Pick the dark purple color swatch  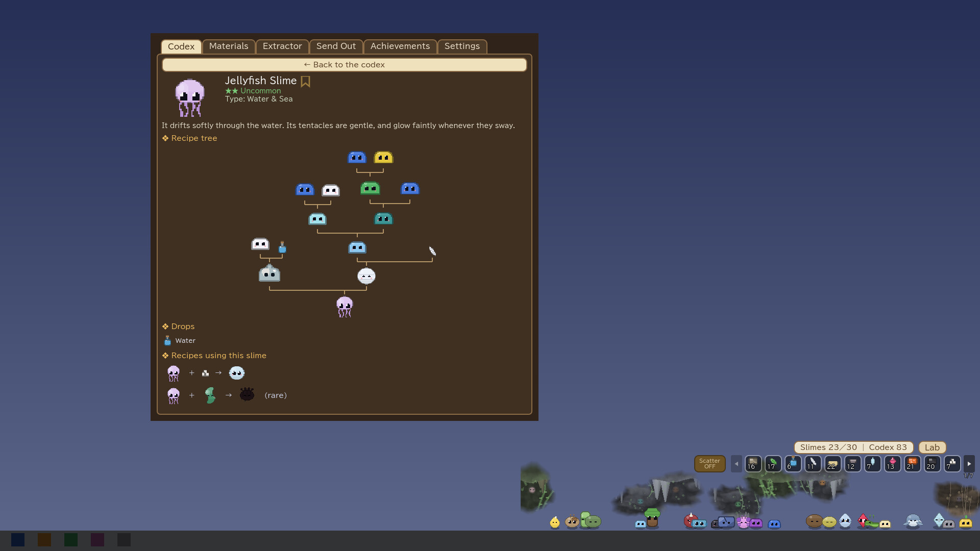(x=97, y=540)
